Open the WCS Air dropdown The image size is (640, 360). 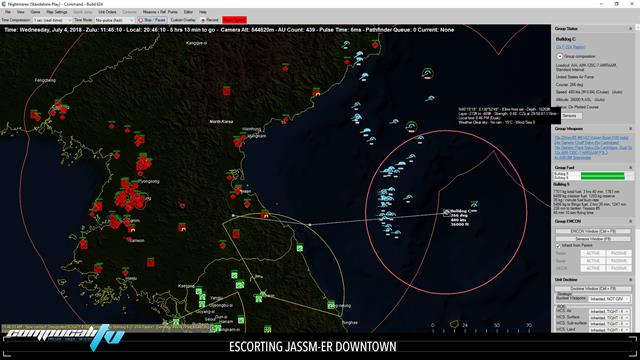pos(609,311)
